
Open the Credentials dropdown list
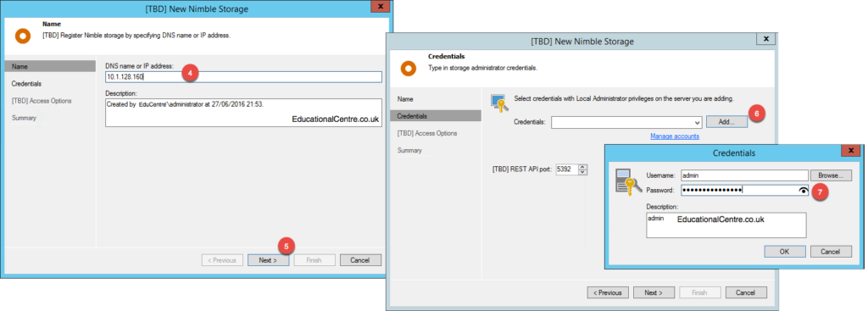(x=697, y=122)
